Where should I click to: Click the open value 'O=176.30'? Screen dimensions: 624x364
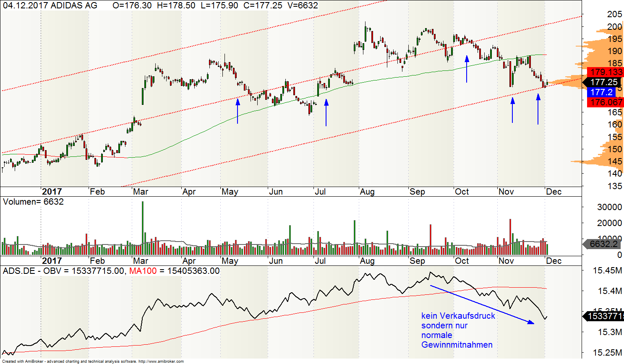(132, 5)
